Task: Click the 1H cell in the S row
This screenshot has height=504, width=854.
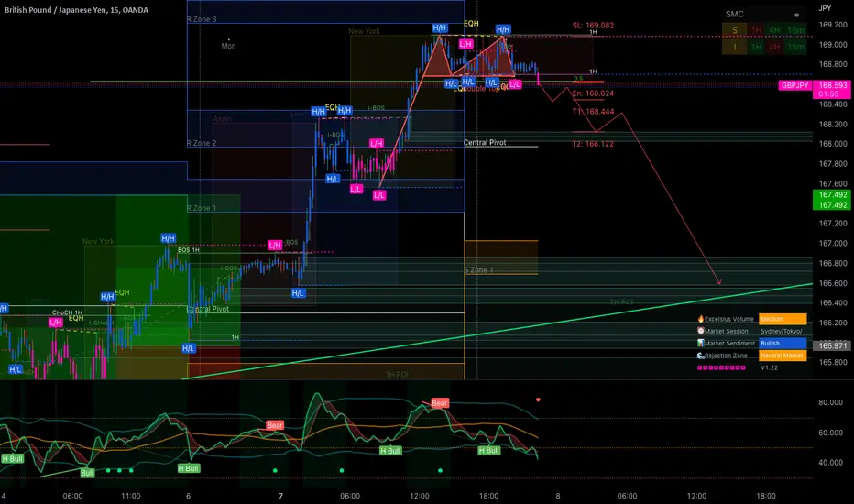Action: pyautogui.click(x=757, y=30)
